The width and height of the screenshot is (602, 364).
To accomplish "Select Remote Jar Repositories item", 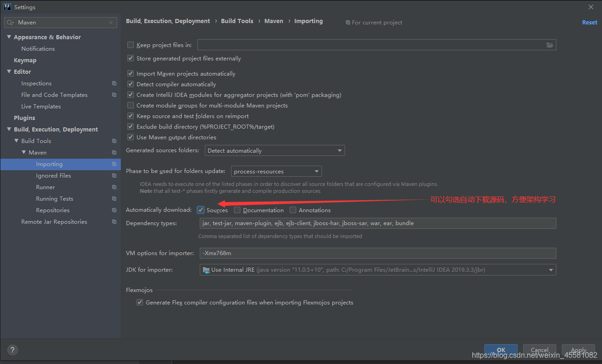I will (54, 222).
